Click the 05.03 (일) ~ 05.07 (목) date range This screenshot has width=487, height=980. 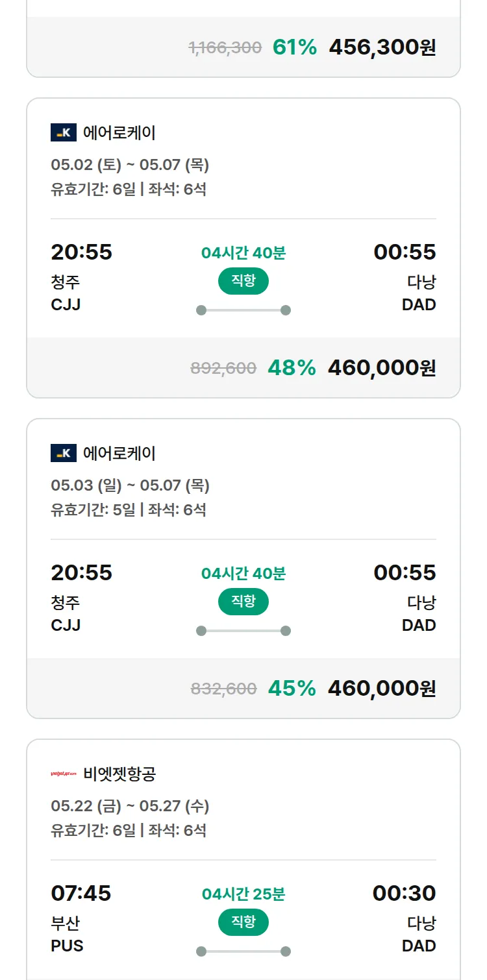tap(130, 485)
